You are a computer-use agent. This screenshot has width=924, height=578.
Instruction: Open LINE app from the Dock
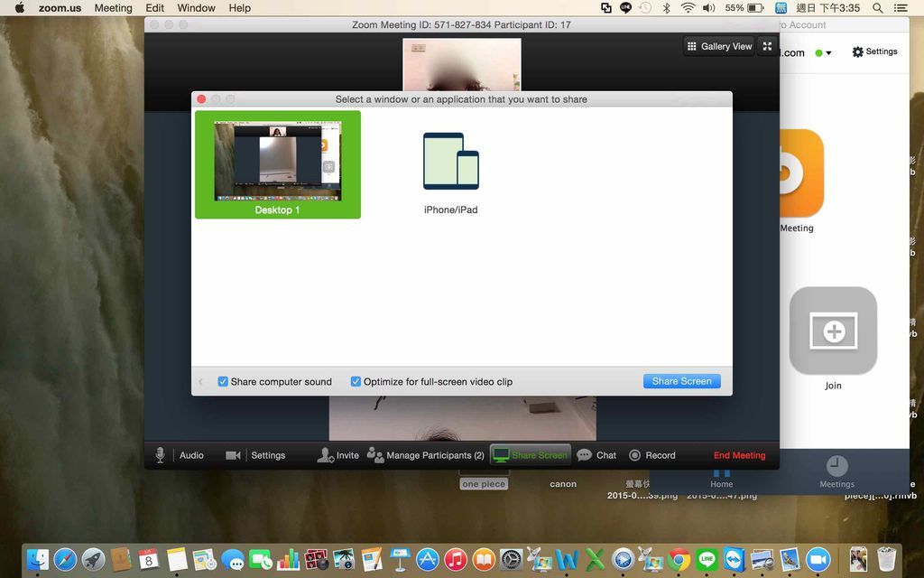tap(707, 559)
